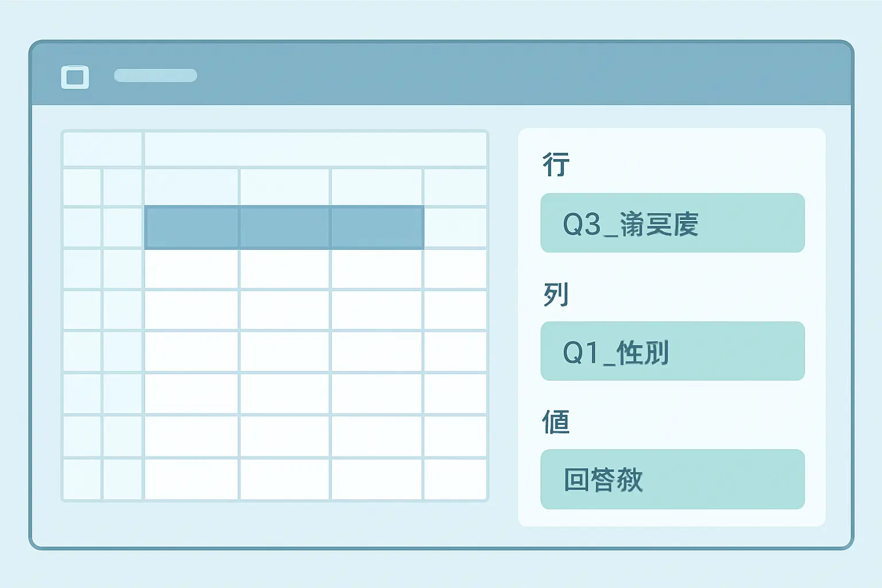Click the title placeholder bar in header
882x588 pixels.
(x=156, y=76)
